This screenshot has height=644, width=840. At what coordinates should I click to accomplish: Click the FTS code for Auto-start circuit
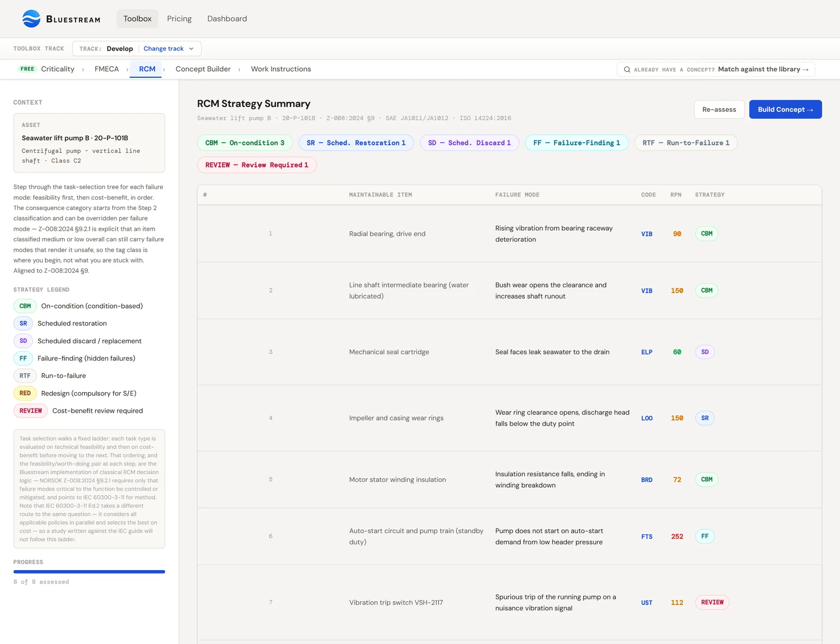pyautogui.click(x=647, y=536)
